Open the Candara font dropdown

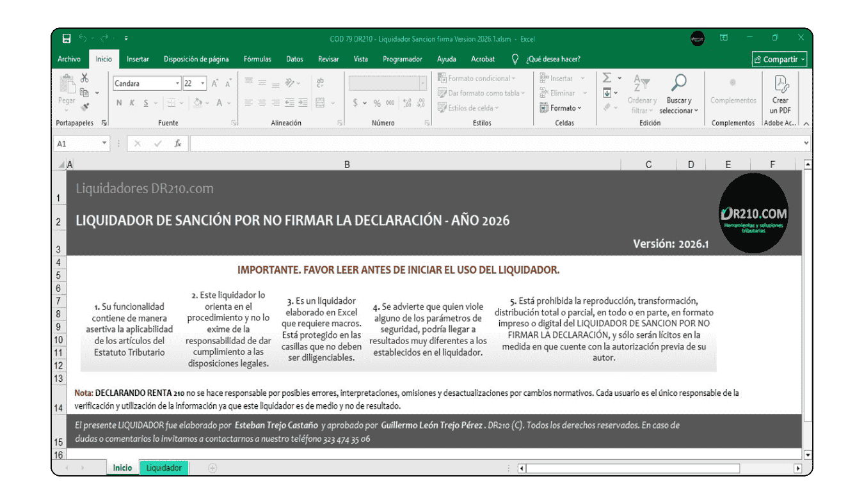coord(177,83)
